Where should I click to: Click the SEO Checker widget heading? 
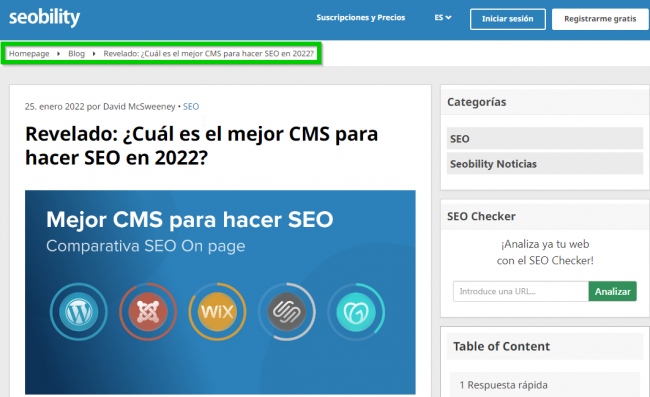481,216
